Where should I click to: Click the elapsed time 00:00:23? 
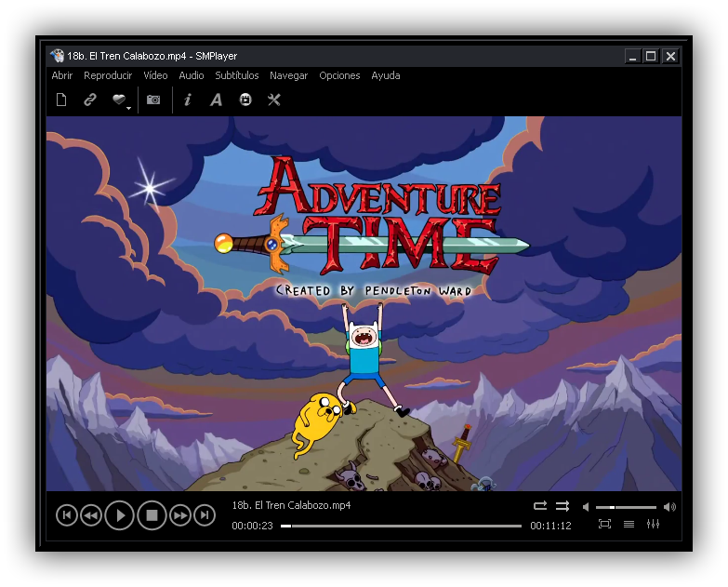click(x=253, y=526)
